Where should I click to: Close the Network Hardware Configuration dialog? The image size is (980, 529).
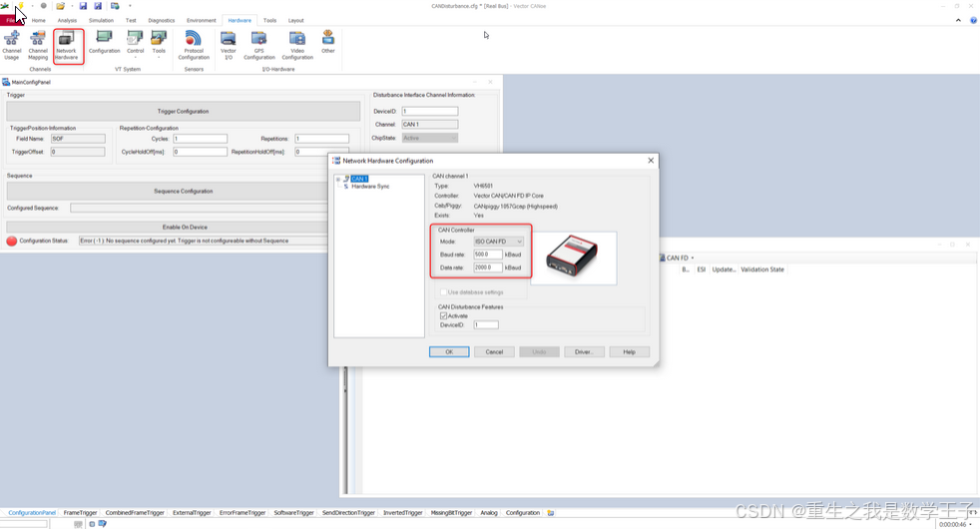click(651, 161)
